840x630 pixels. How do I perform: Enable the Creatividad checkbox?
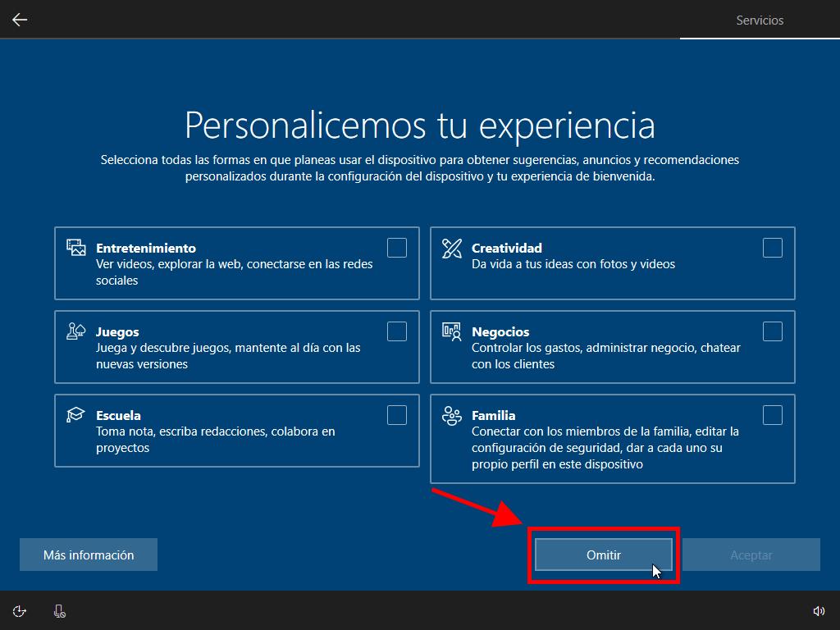(x=773, y=248)
